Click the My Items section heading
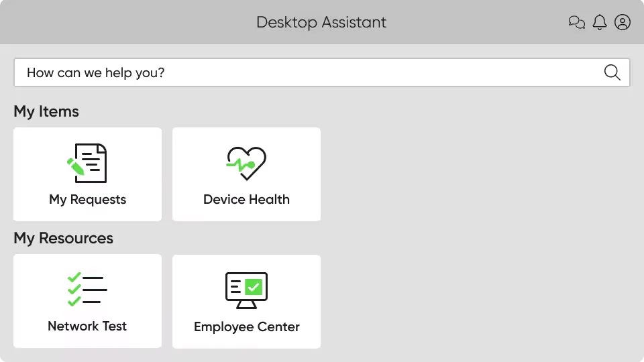The height and width of the screenshot is (362, 644). 46,111
